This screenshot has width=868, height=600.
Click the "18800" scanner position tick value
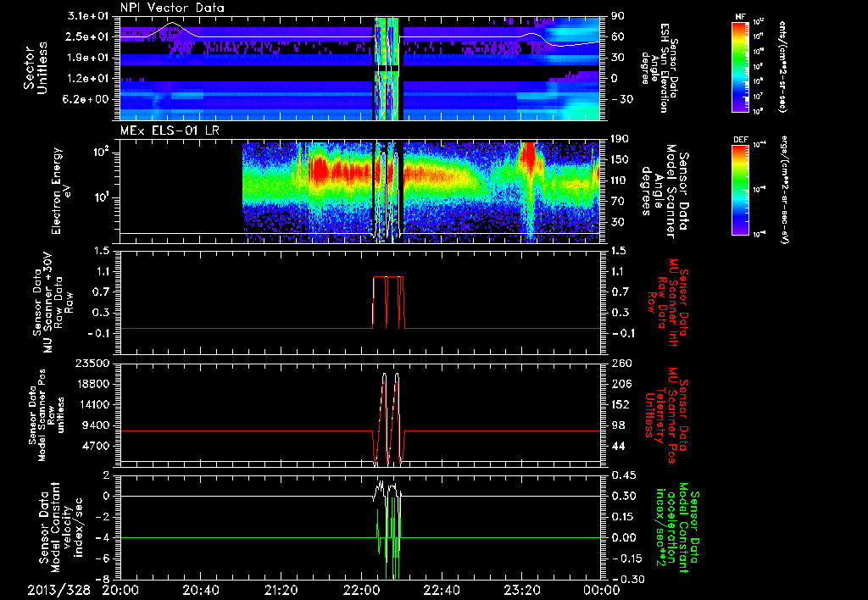(92, 384)
